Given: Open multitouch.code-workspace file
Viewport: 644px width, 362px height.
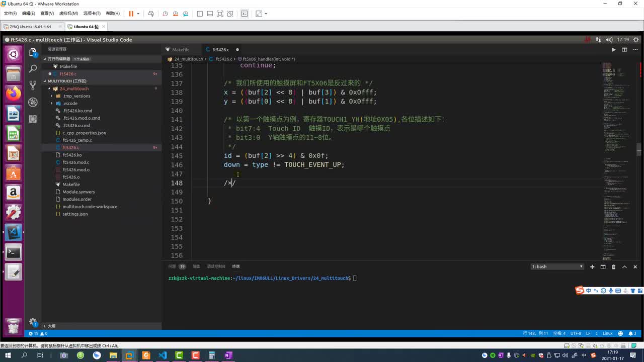Looking at the screenshot, I should point(90,207).
